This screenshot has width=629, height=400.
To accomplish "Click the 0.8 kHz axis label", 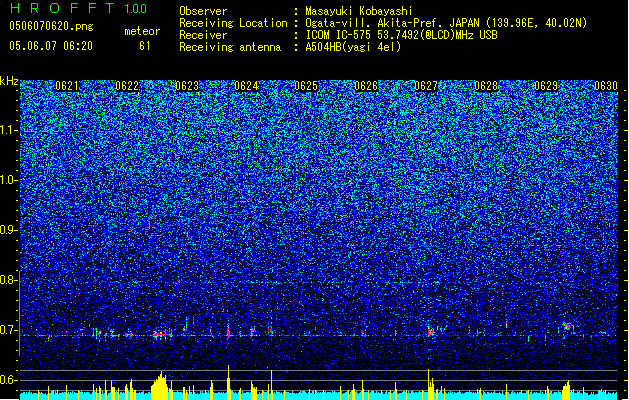I will tap(9, 280).
